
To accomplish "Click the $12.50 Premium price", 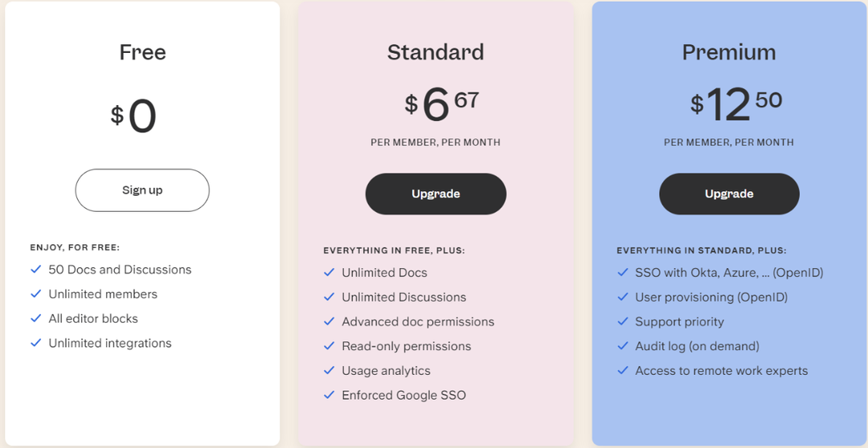I will pyautogui.click(x=735, y=105).
